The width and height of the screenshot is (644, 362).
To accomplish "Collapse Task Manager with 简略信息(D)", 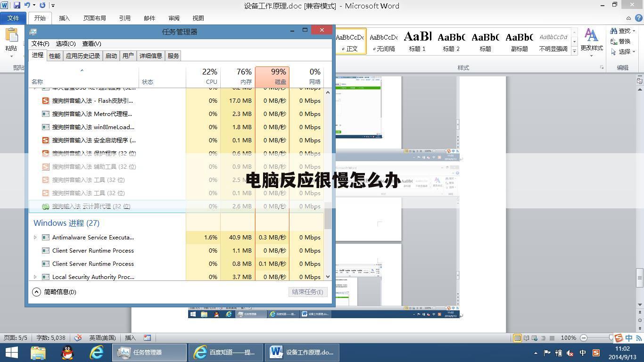I will (x=54, y=292).
